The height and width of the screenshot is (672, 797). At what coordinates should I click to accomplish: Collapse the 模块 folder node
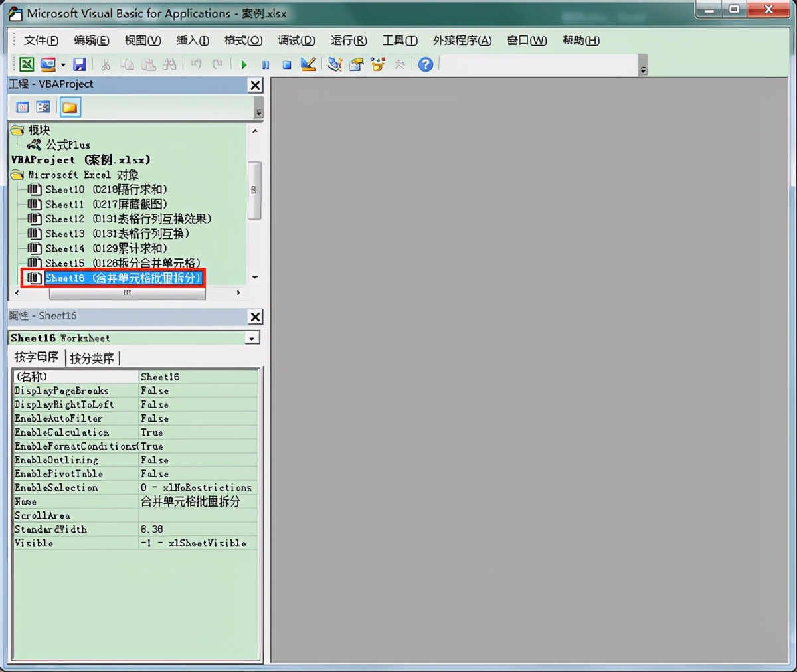tap(17, 130)
